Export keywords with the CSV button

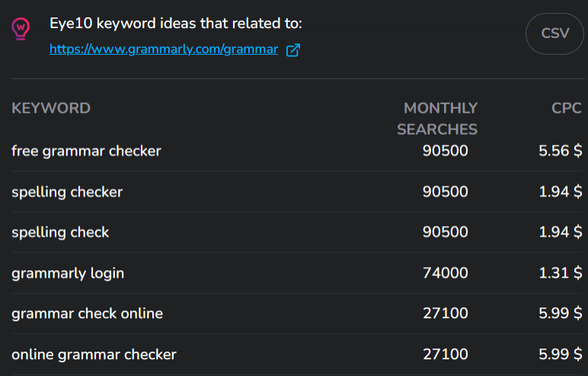(x=554, y=33)
